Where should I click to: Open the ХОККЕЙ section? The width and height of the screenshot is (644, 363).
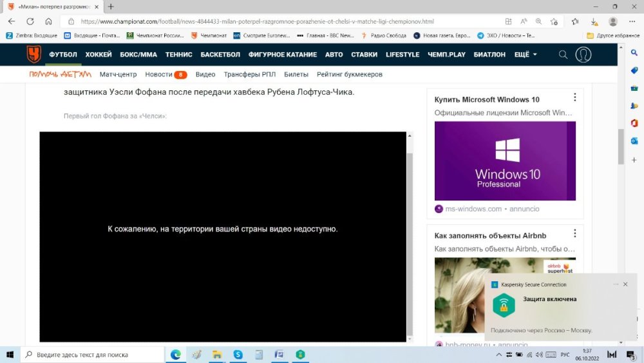click(x=99, y=54)
